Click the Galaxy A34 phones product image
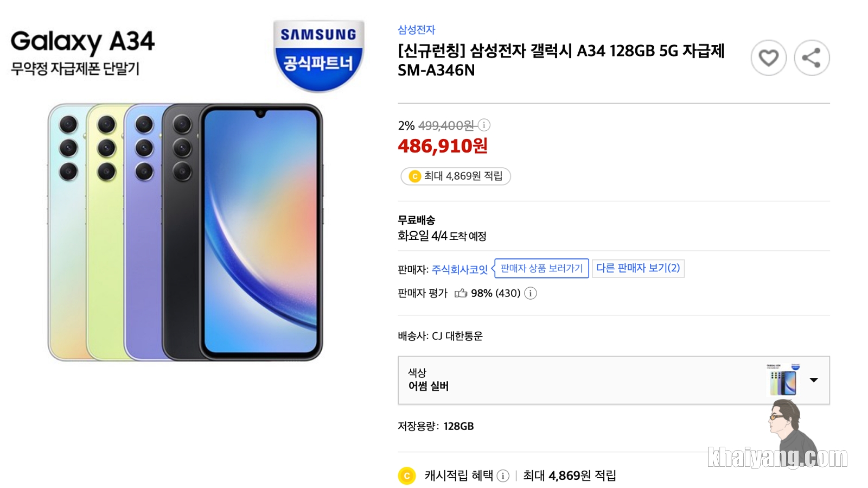This screenshot has height=488, width=868. [x=186, y=232]
